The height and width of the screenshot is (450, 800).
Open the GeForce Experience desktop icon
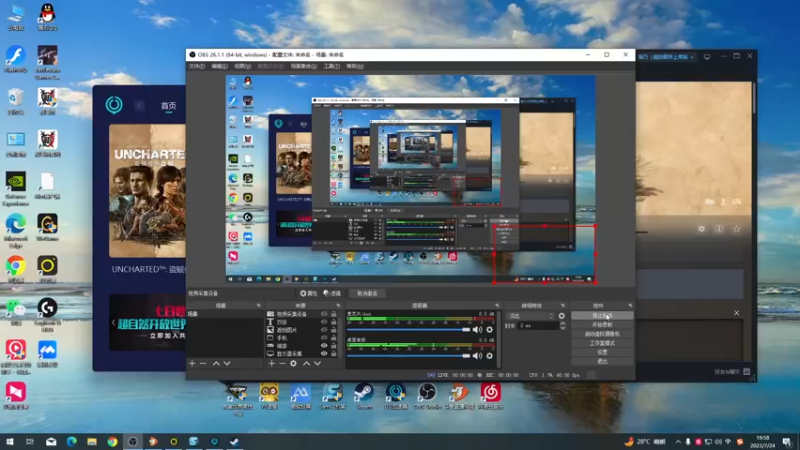pos(16,188)
